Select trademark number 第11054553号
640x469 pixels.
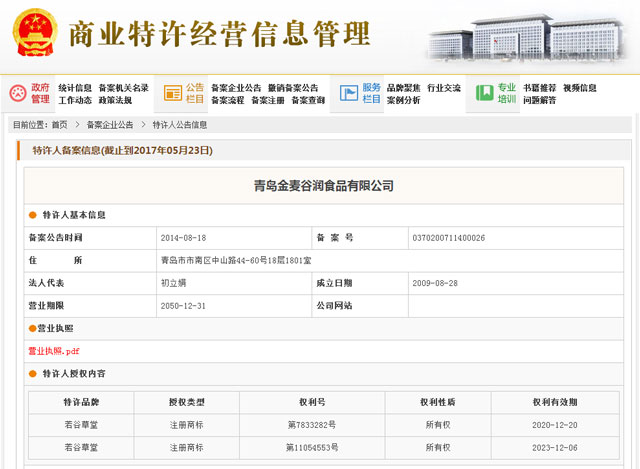pyautogui.click(x=312, y=447)
